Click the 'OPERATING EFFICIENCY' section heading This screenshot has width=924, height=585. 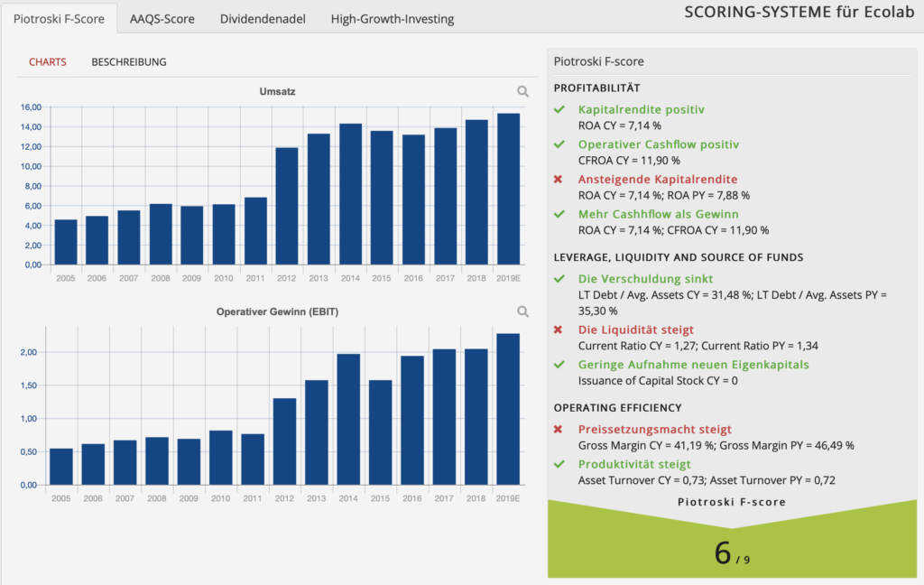tap(617, 407)
